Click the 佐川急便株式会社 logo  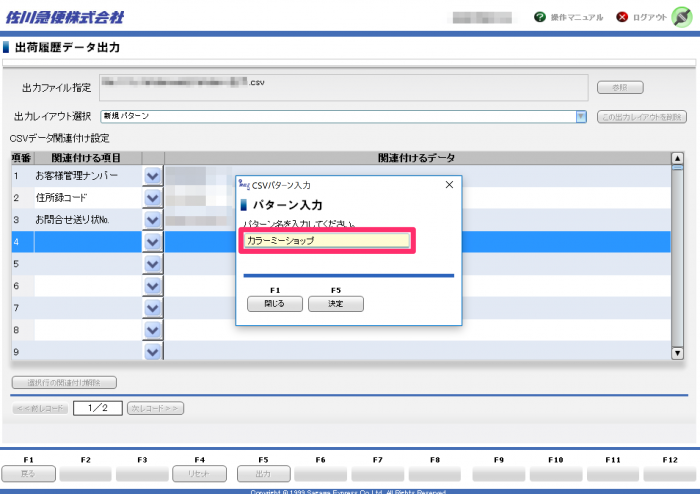[x=65, y=17]
